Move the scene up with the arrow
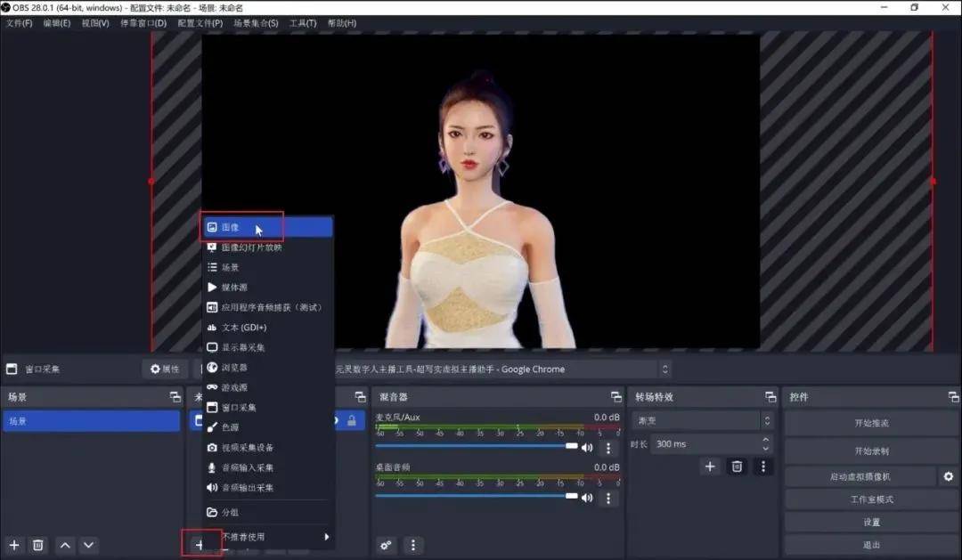The width and height of the screenshot is (962, 560). pyautogui.click(x=64, y=545)
